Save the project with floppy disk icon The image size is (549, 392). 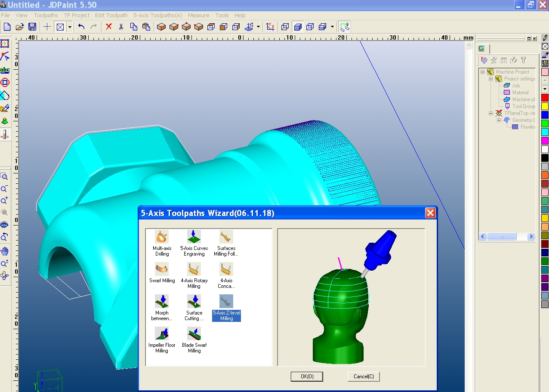coord(32,27)
